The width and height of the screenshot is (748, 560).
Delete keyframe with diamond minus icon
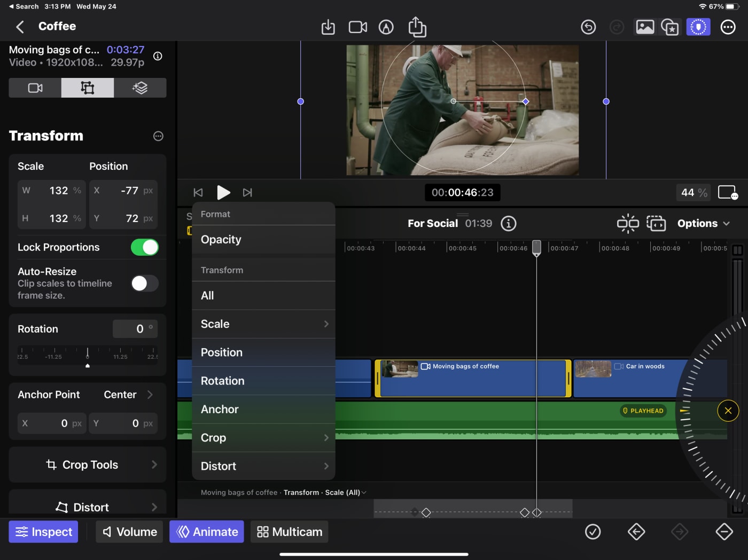[724, 532]
